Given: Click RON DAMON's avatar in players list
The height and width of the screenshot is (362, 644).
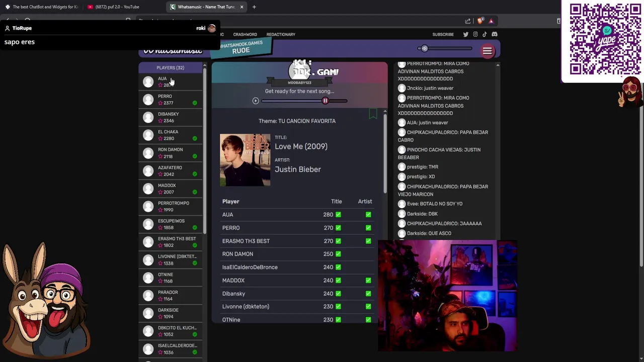Looking at the screenshot, I should click(148, 153).
